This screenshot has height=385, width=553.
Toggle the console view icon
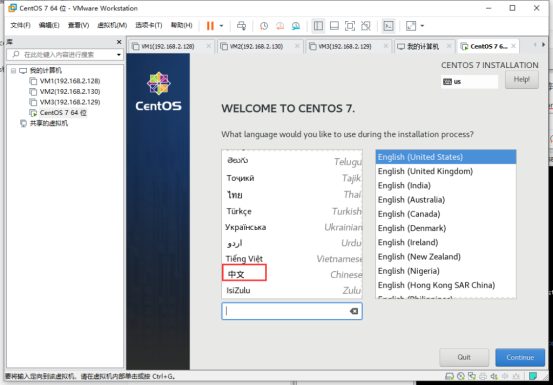coord(388,26)
